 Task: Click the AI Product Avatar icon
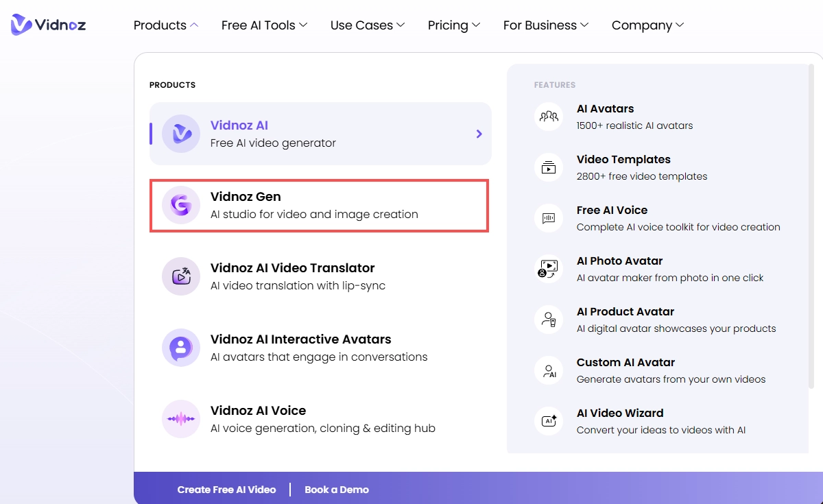[x=549, y=320]
